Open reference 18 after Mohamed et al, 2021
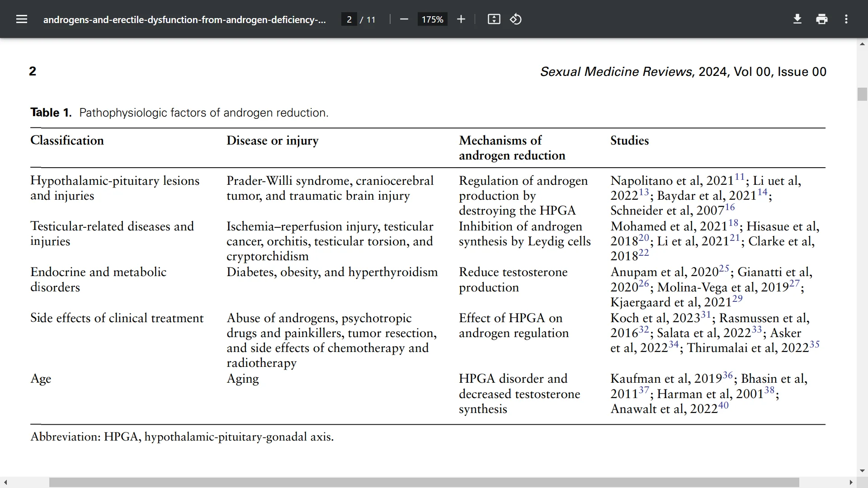The width and height of the screenshot is (868, 488). click(733, 222)
